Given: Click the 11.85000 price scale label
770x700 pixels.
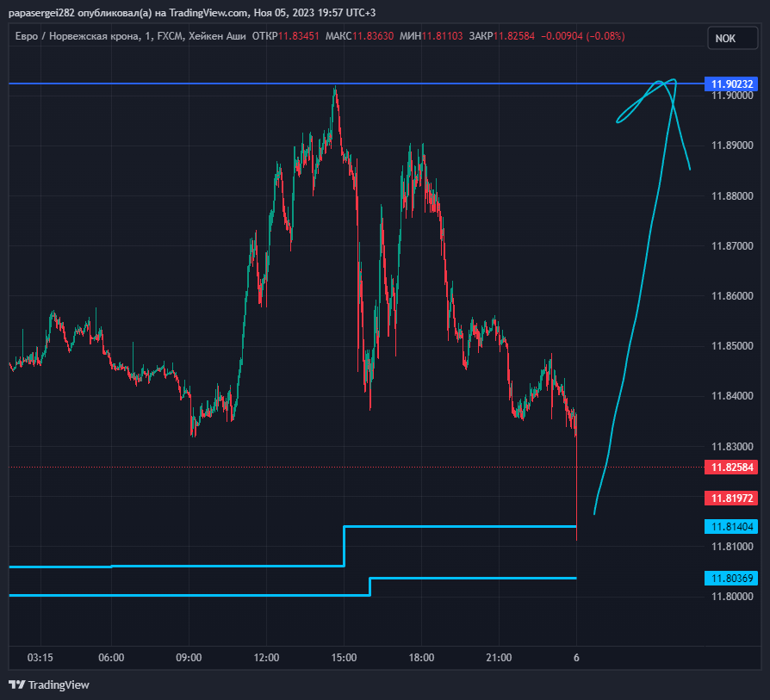Looking at the screenshot, I should click(x=732, y=345).
